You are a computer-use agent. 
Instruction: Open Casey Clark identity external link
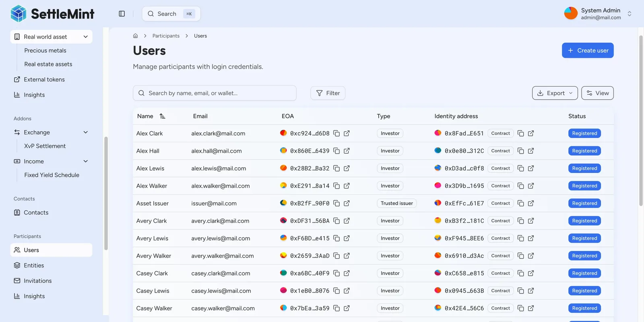[x=531, y=273]
